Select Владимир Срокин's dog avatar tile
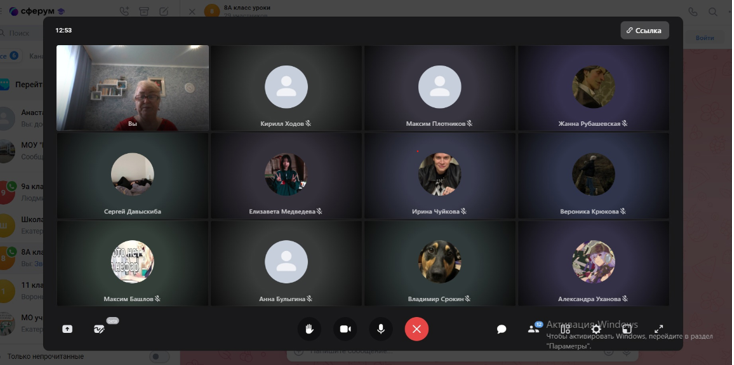The width and height of the screenshot is (734, 365). [440, 263]
